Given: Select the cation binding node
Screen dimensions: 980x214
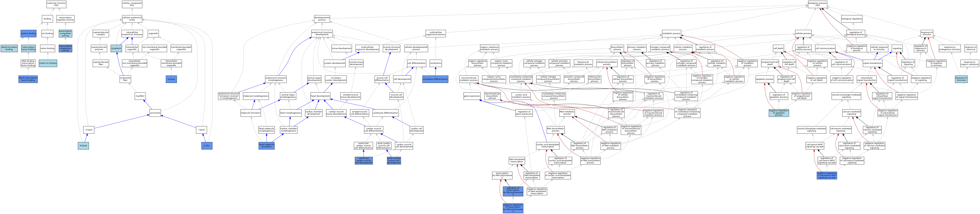Looking at the screenshot, I should [48, 48].
